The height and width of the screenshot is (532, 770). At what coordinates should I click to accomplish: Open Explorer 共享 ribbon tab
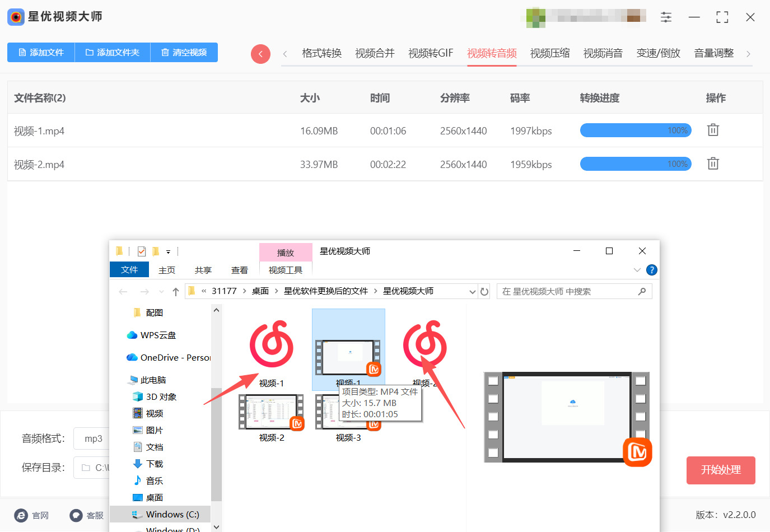[x=203, y=270]
